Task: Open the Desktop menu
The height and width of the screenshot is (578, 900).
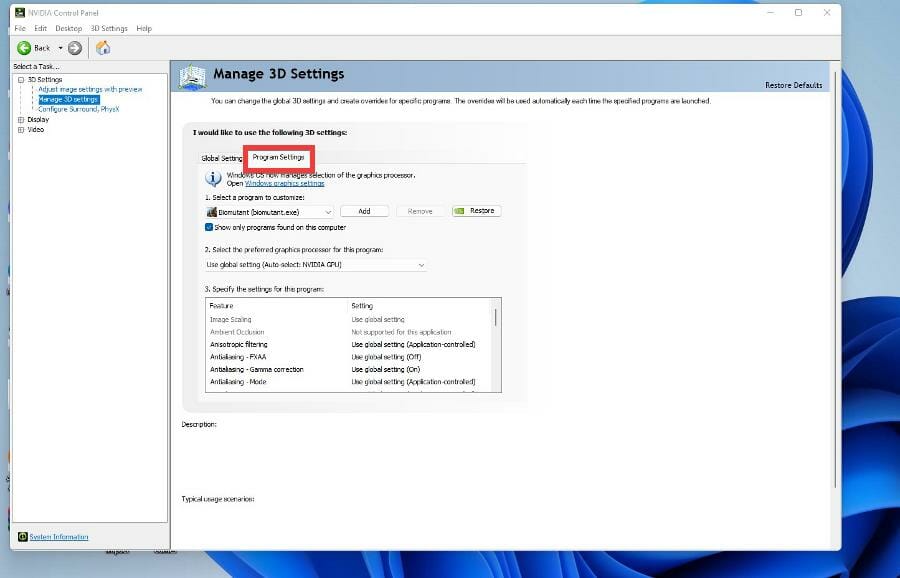Action: coord(68,28)
